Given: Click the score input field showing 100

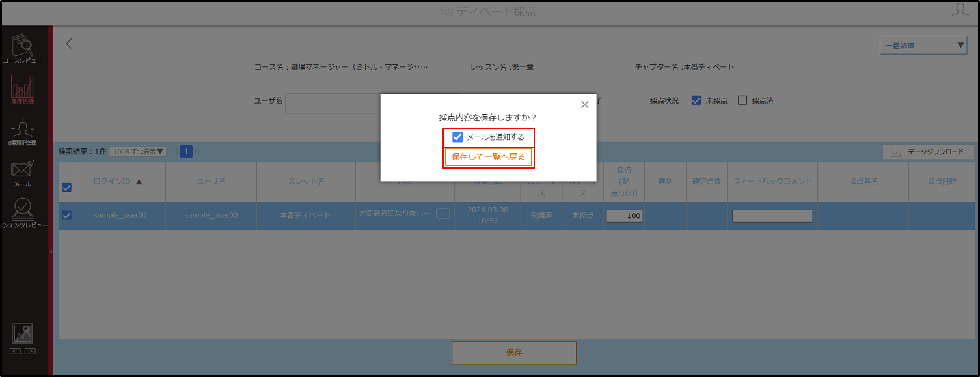Looking at the screenshot, I should [624, 216].
